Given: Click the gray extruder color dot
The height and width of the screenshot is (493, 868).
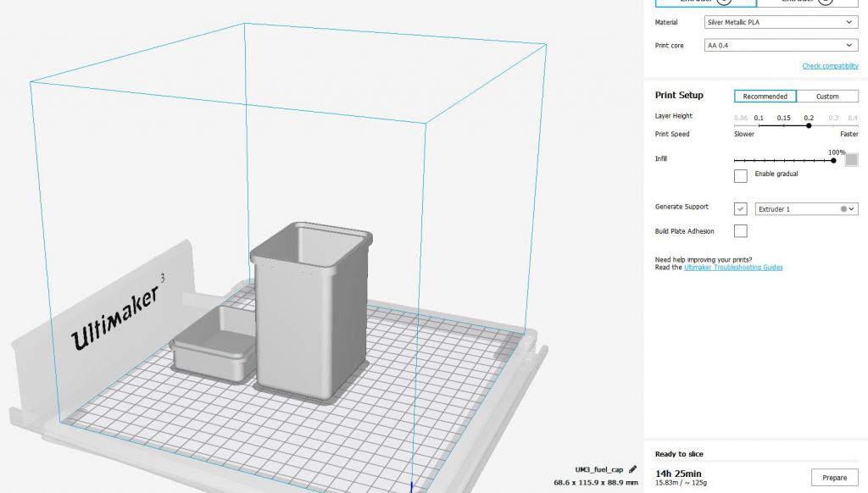Looking at the screenshot, I should click(843, 208).
